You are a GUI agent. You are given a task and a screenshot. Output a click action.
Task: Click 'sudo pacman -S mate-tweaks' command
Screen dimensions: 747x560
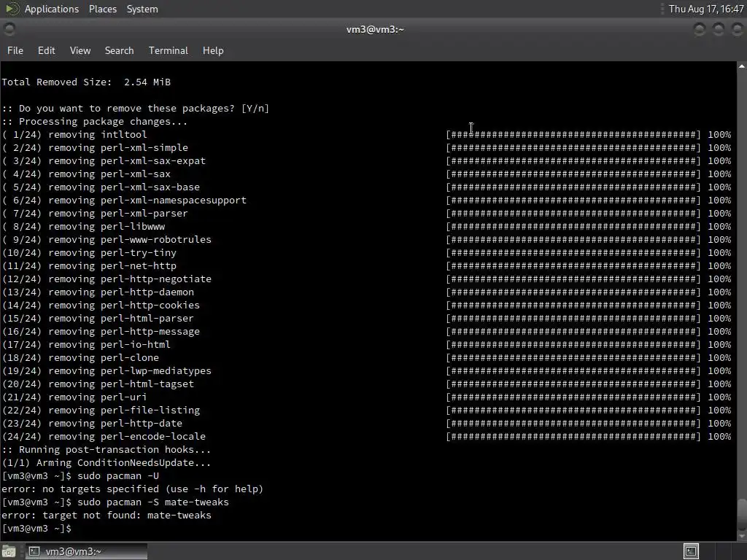[153, 502]
